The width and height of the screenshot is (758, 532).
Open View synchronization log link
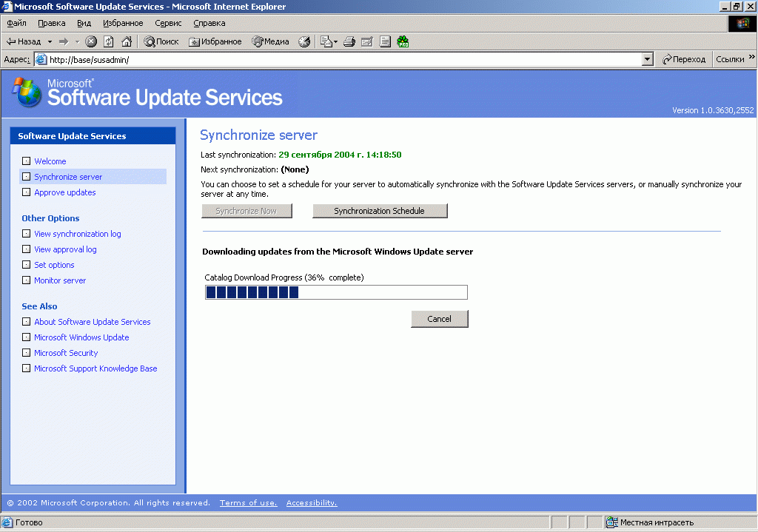point(77,234)
